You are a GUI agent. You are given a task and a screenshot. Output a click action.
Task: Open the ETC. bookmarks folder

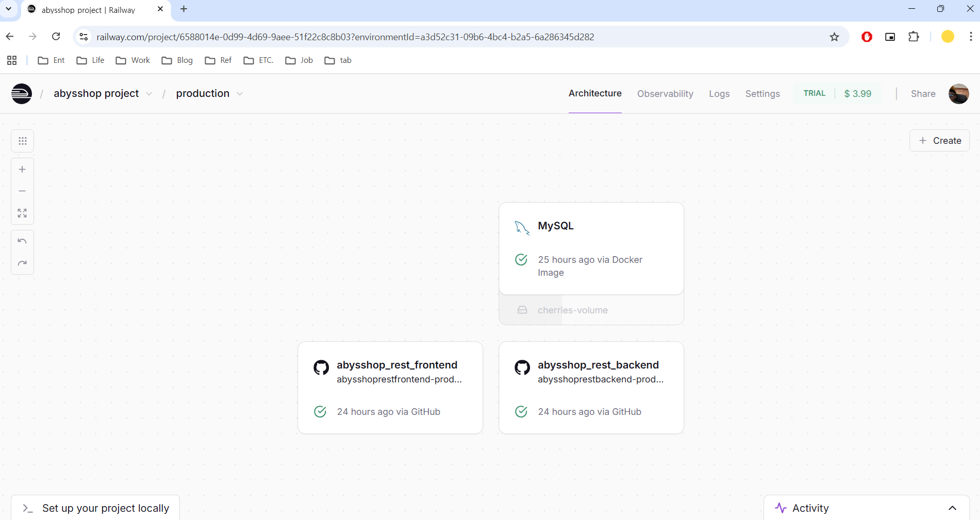point(258,60)
